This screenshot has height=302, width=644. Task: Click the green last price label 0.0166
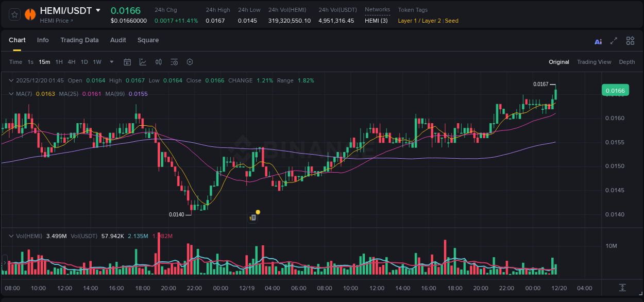pos(616,90)
